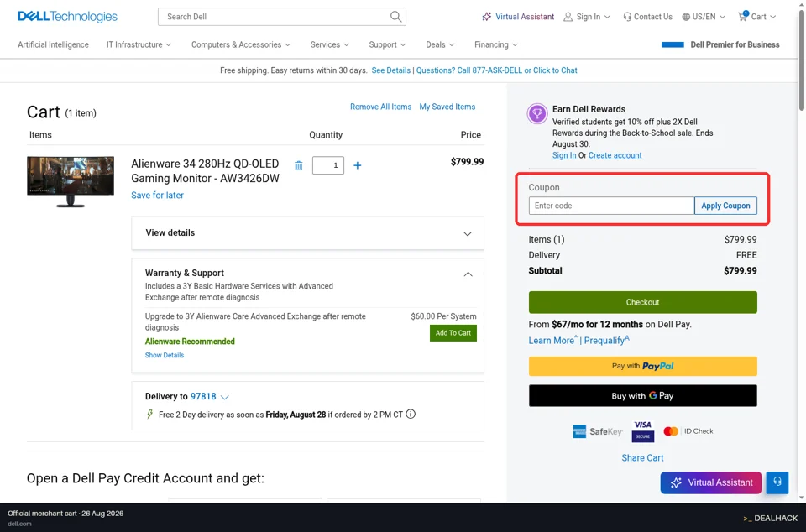Viewport: 806px width, 532px height.
Task: Click the American Express SafeKey icon
Action: coord(597,431)
